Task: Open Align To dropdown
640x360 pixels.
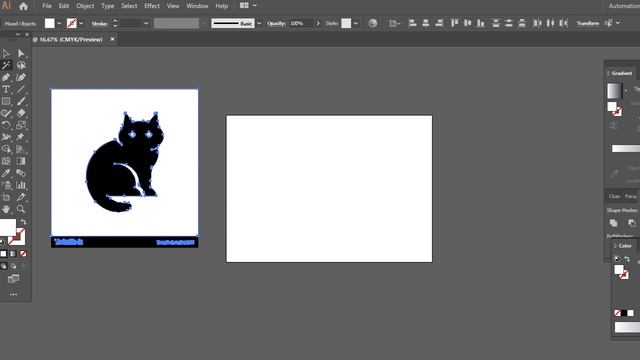Action: tap(394, 23)
